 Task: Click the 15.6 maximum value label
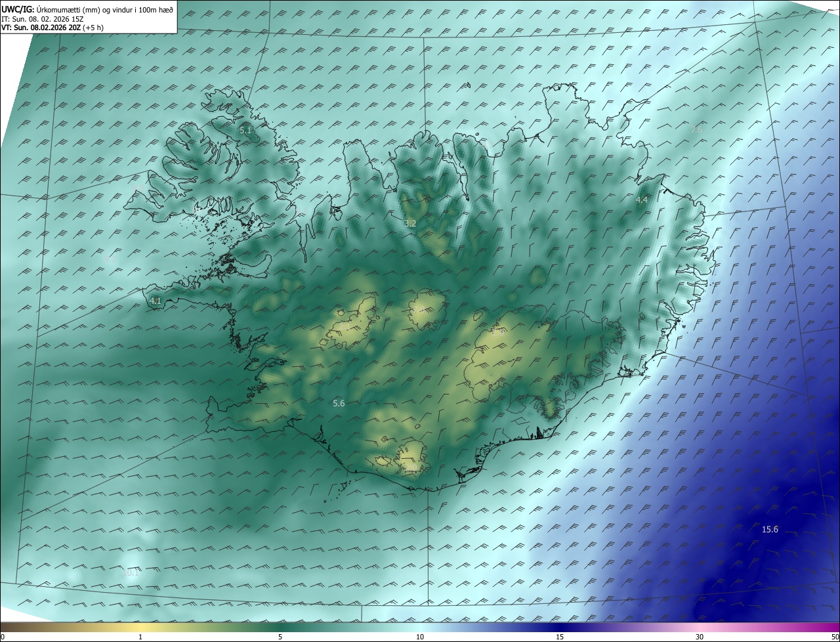770,530
